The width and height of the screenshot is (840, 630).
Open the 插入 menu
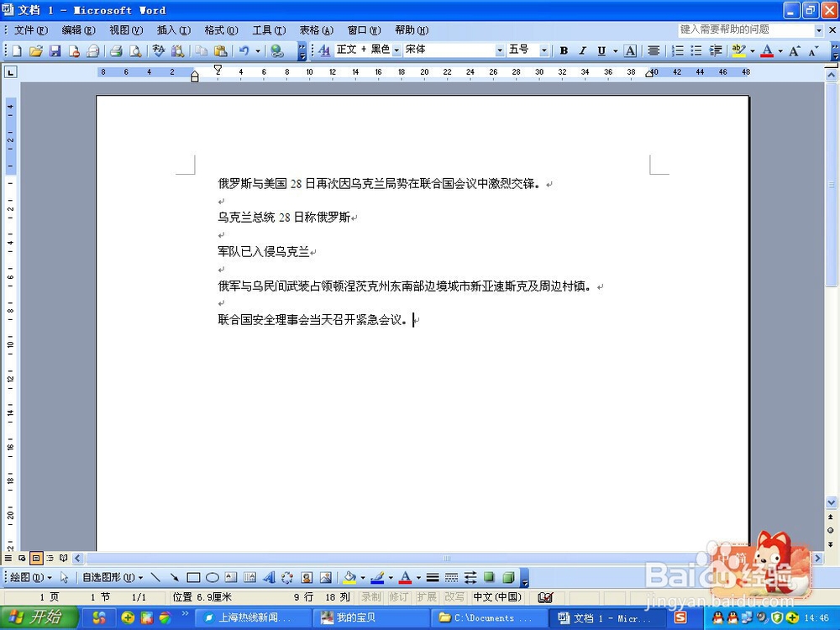[174, 30]
